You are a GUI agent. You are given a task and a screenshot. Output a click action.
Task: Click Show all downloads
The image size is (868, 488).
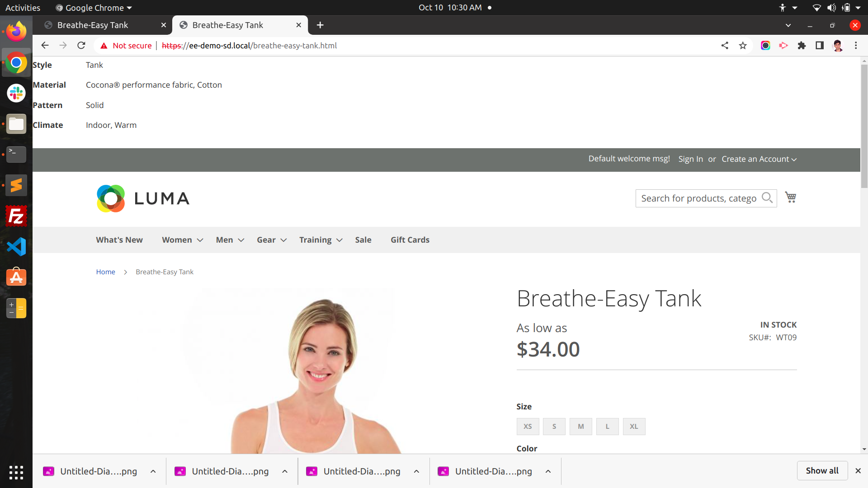tap(822, 470)
